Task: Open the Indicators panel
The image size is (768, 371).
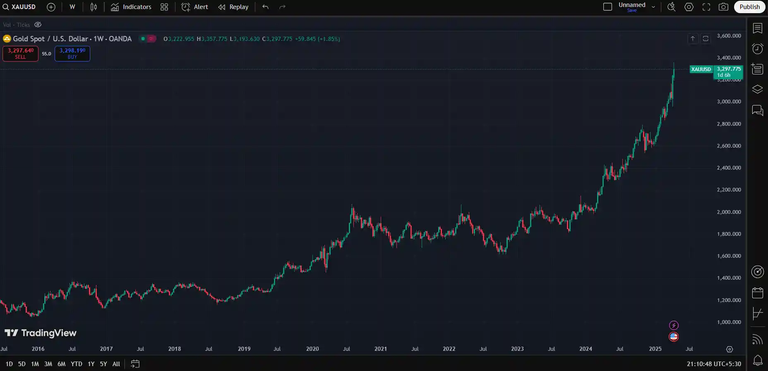Action: pos(131,7)
